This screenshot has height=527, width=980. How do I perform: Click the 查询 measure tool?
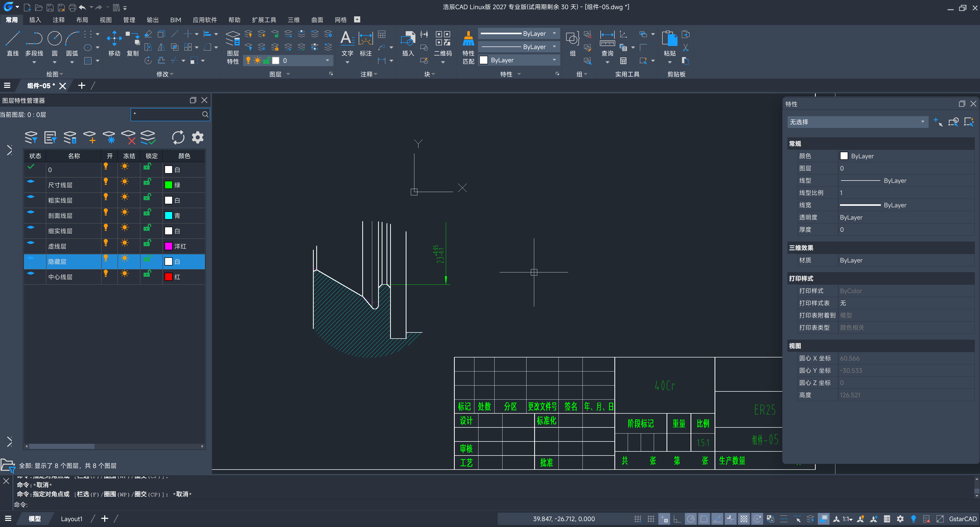607,43
